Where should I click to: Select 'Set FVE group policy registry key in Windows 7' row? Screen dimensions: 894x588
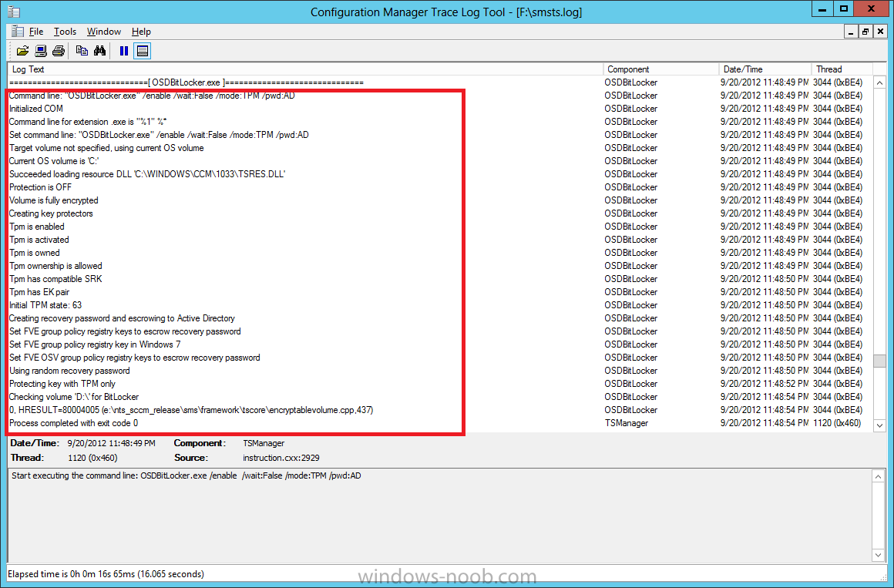pos(440,344)
